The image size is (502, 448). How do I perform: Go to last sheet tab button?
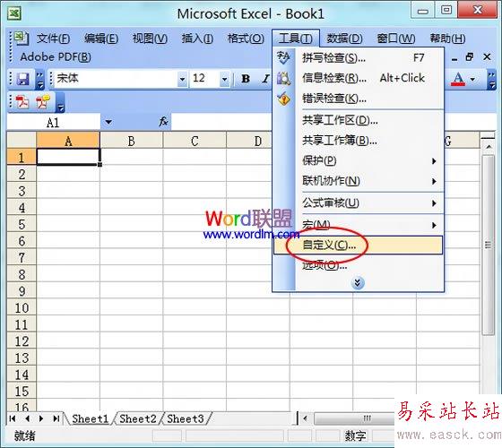tap(56, 418)
